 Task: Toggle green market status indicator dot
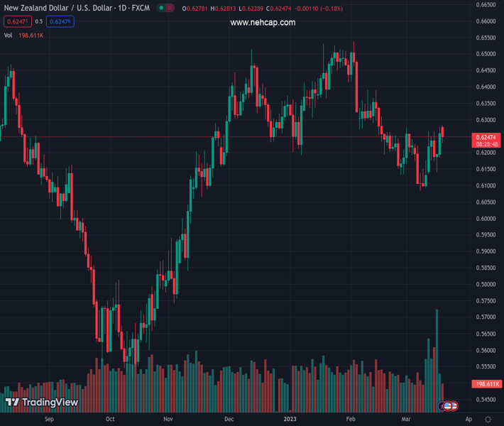(162, 9)
